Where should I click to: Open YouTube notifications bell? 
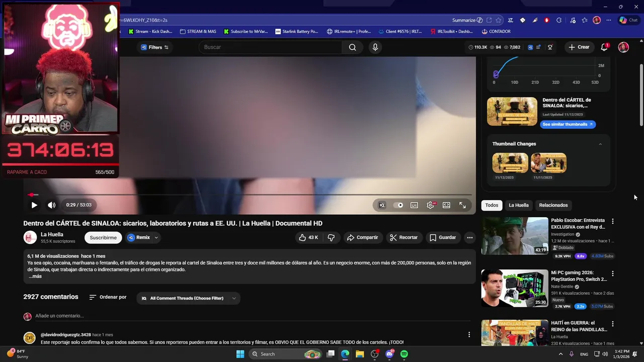coord(604,47)
